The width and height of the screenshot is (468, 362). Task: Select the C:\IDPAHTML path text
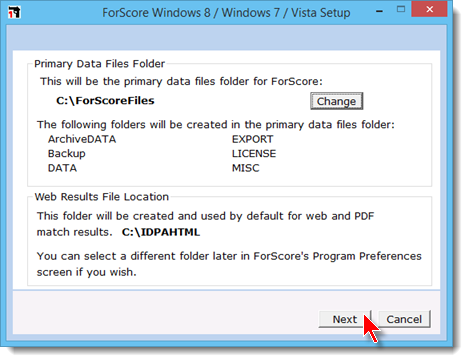tap(161, 232)
